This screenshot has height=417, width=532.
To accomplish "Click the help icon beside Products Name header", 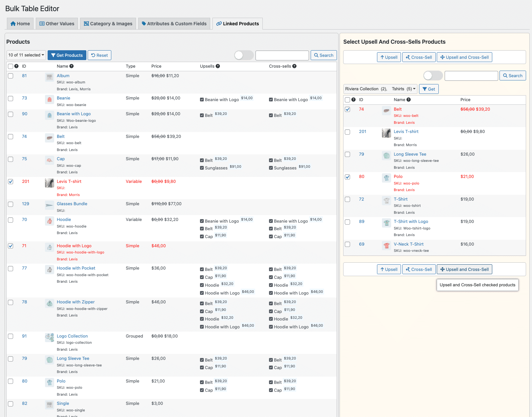I will [x=72, y=66].
